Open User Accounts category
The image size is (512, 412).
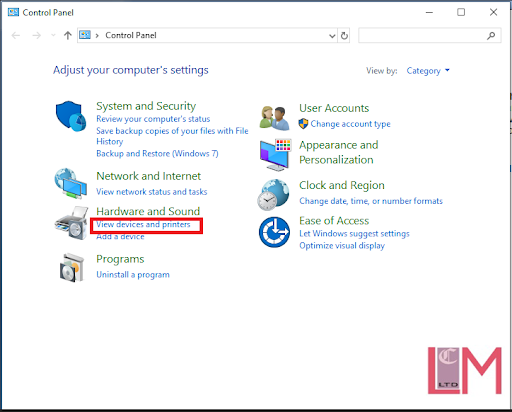334,108
